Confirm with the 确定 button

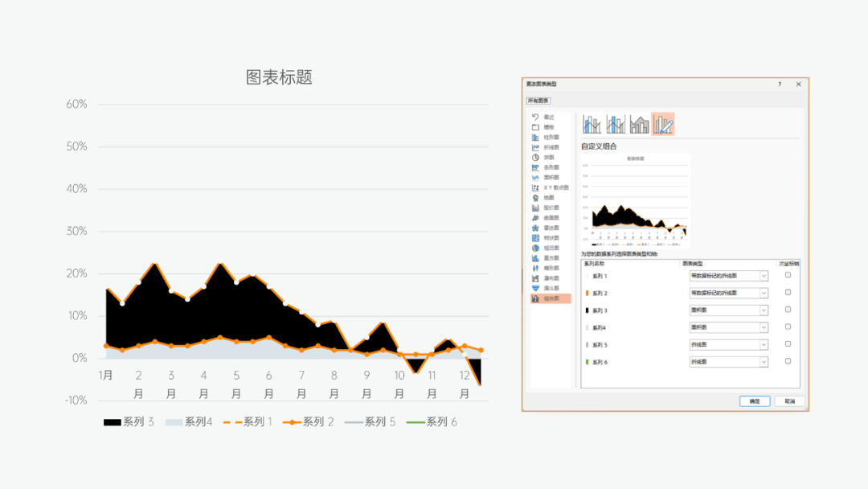(x=755, y=401)
